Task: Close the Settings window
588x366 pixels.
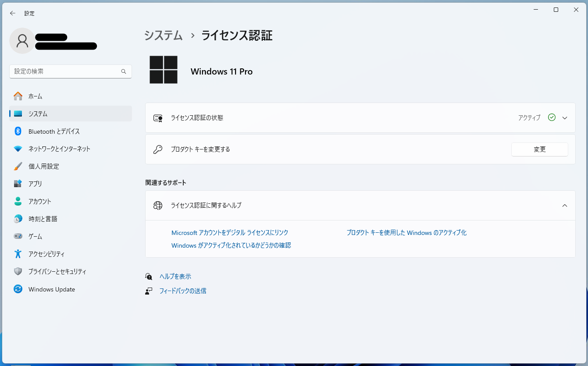Action: pos(576,10)
